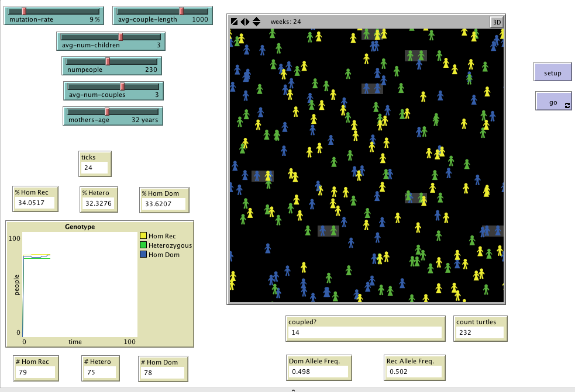This screenshot has height=392, width=575.
Task: Click the vertical arrows icon in the view toolbar
Action: [256, 22]
